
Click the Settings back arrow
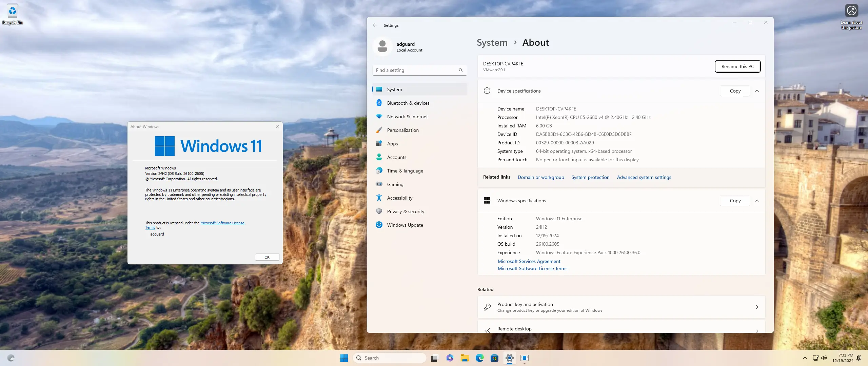point(375,25)
